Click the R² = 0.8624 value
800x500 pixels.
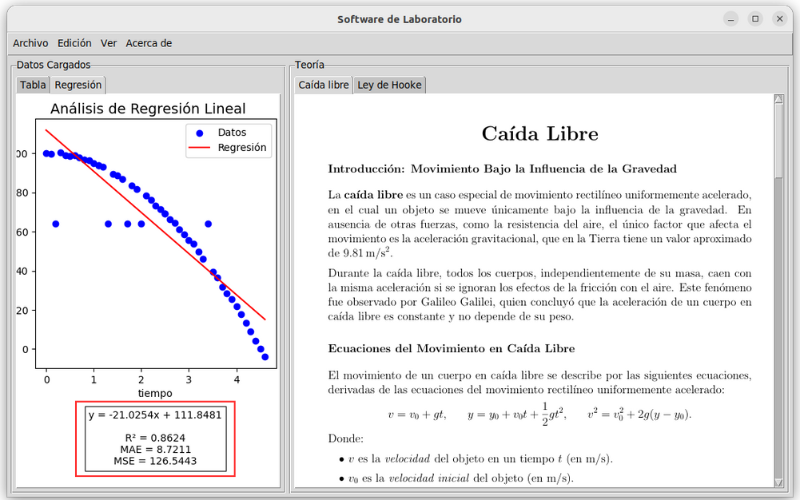coord(155,438)
